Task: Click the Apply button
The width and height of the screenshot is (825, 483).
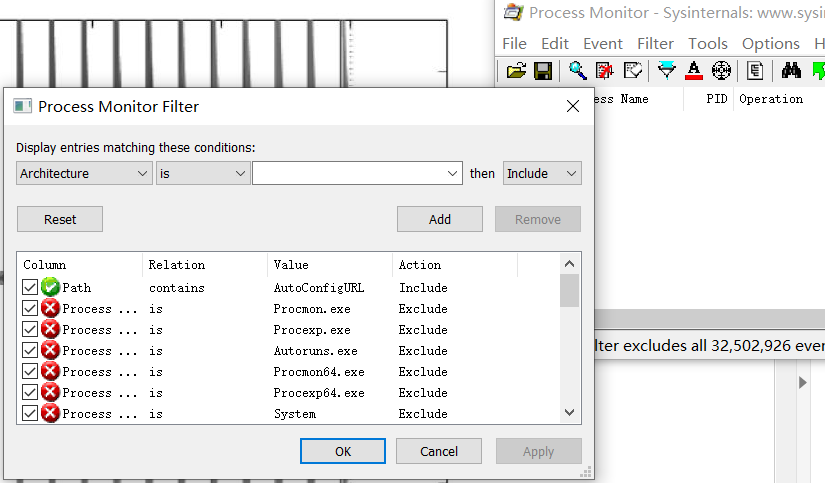Action: tap(539, 451)
